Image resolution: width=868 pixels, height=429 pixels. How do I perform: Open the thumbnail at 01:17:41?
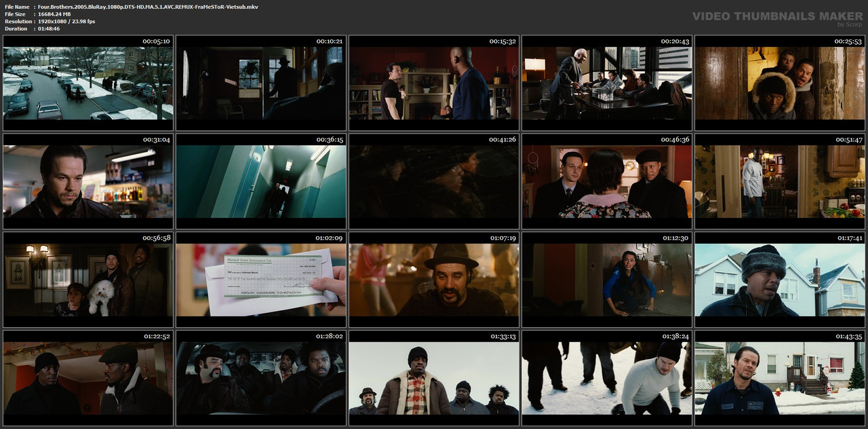click(780, 280)
